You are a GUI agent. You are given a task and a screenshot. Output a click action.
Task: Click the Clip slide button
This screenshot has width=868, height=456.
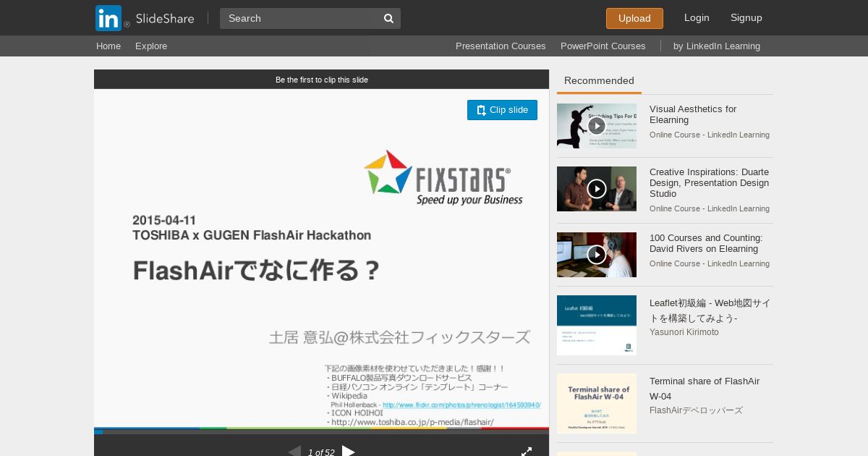[502, 110]
